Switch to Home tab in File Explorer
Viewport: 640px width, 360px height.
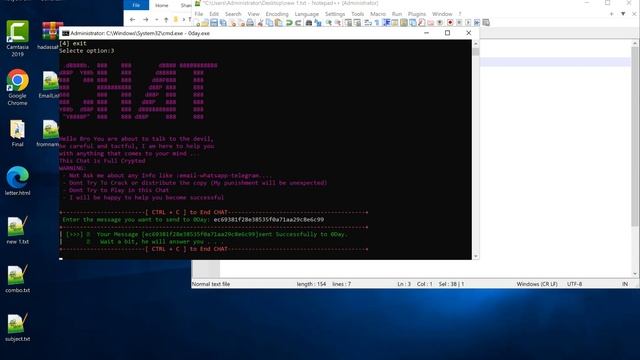point(162,5)
